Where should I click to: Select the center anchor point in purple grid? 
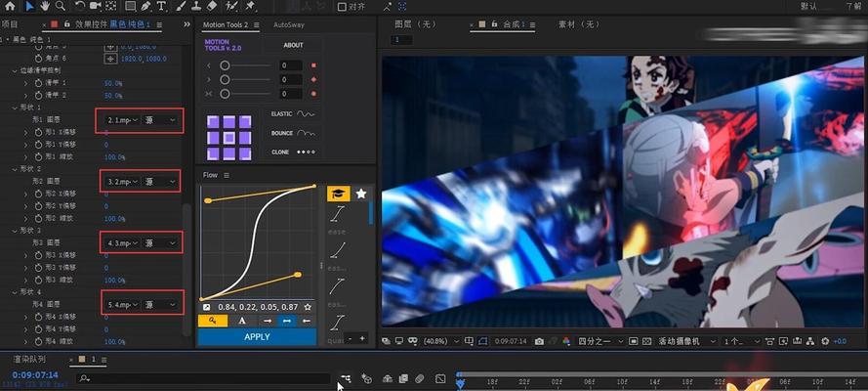coord(229,138)
